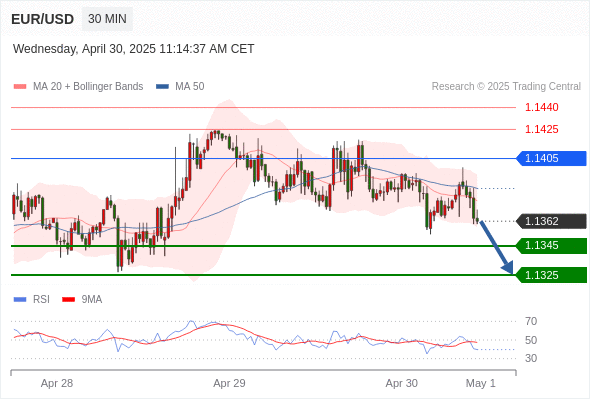Image resolution: width=590 pixels, height=400 pixels.
Task: Click the 30 MIN timeframe badge
Action: 107,19
